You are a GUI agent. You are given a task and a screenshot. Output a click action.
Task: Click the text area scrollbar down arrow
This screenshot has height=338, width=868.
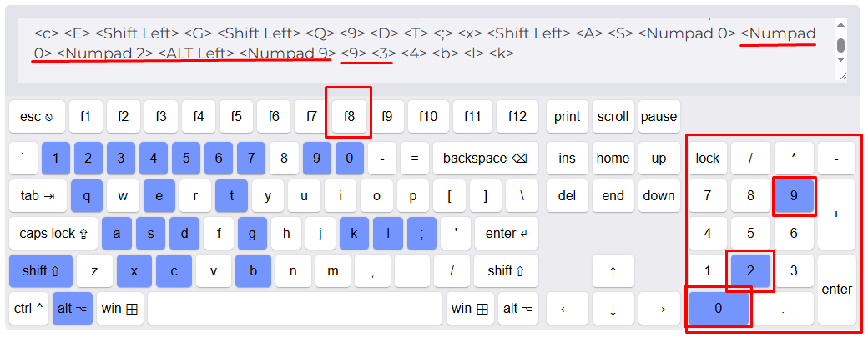click(840, 59)
